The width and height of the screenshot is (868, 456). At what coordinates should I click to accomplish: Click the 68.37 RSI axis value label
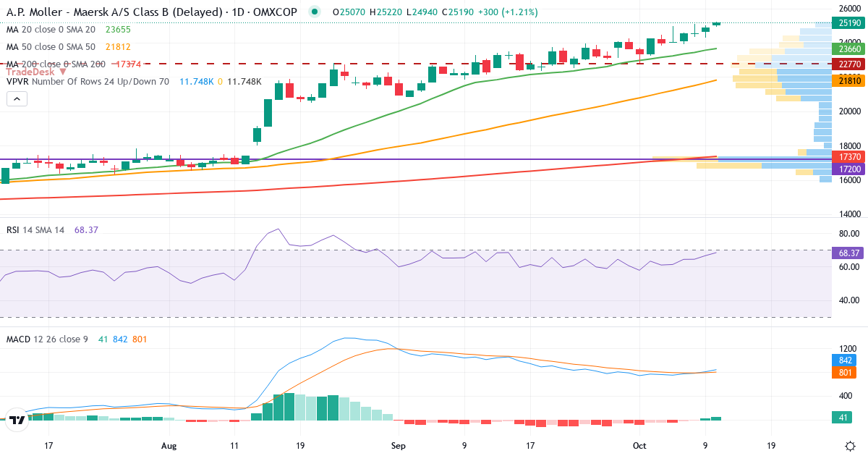click(849, 253)
